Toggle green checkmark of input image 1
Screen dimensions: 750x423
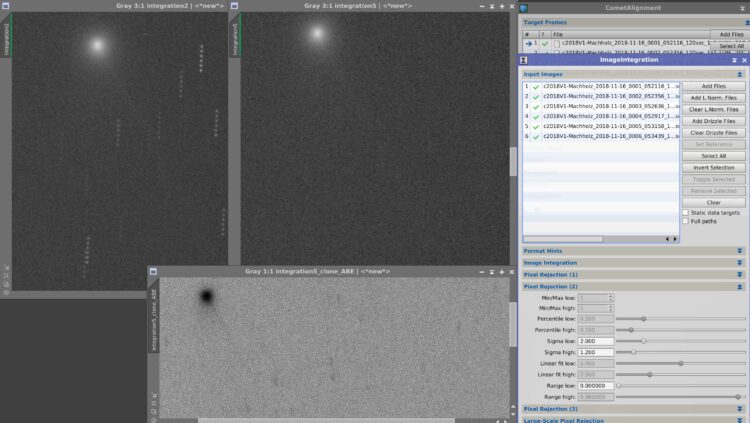click(x=536, y=87)
